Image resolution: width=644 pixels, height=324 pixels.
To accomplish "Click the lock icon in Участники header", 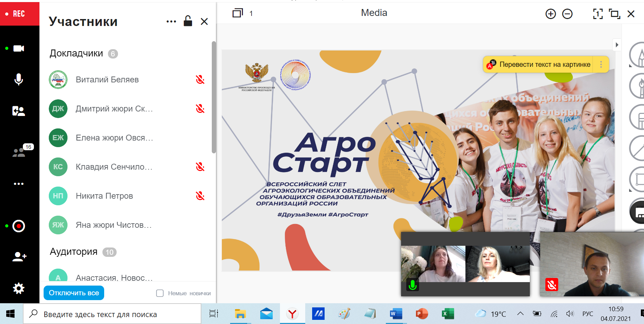I will tap(188, 21).
